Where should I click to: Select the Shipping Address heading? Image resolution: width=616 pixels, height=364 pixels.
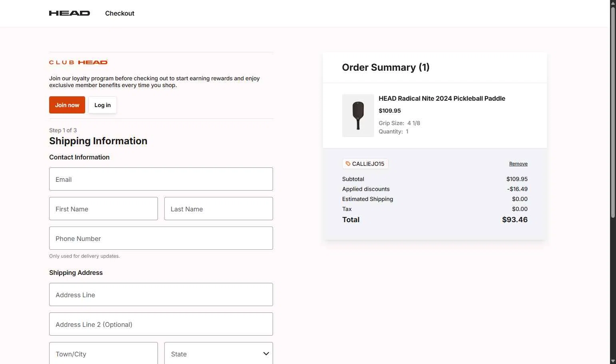pyautogui.click(x=76, y=273)
